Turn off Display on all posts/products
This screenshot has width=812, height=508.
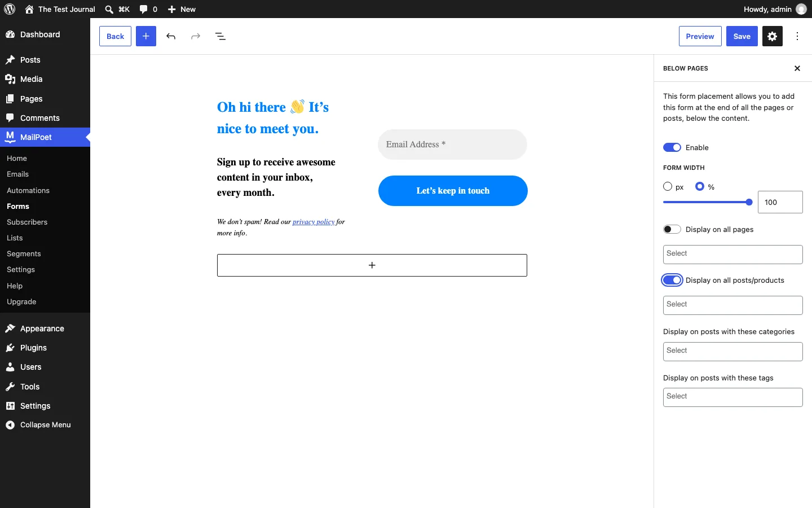[x=672, y=280]
